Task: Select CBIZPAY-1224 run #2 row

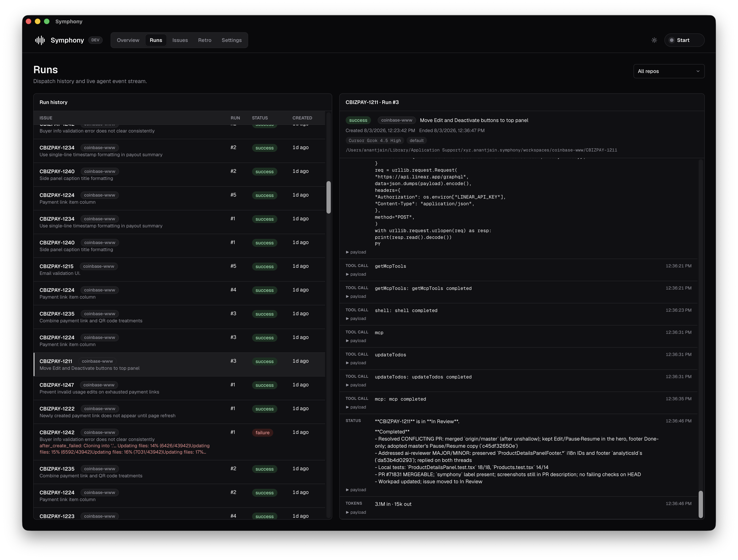Action: click(x=179, y=496)
